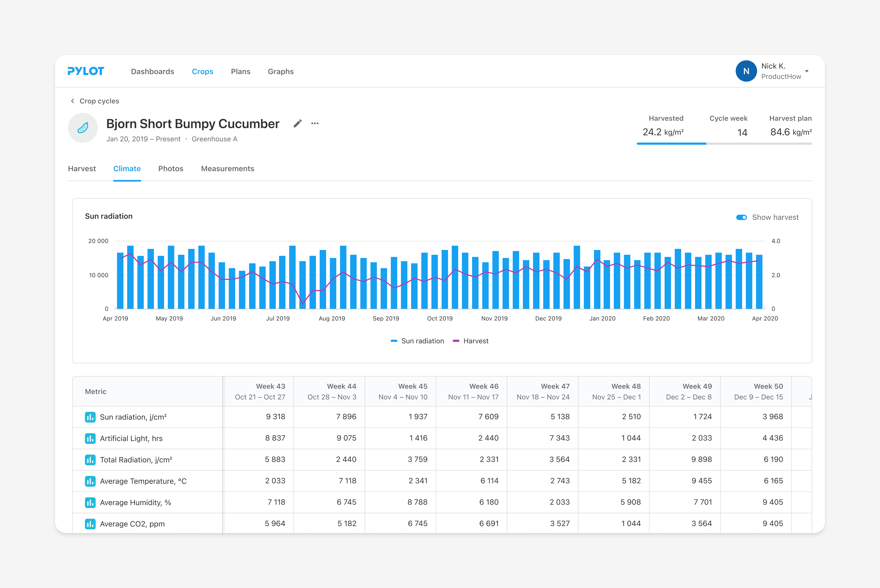Switch to the Harvest tab
Screen dimensions: 880x588
(x=82, y=169)
